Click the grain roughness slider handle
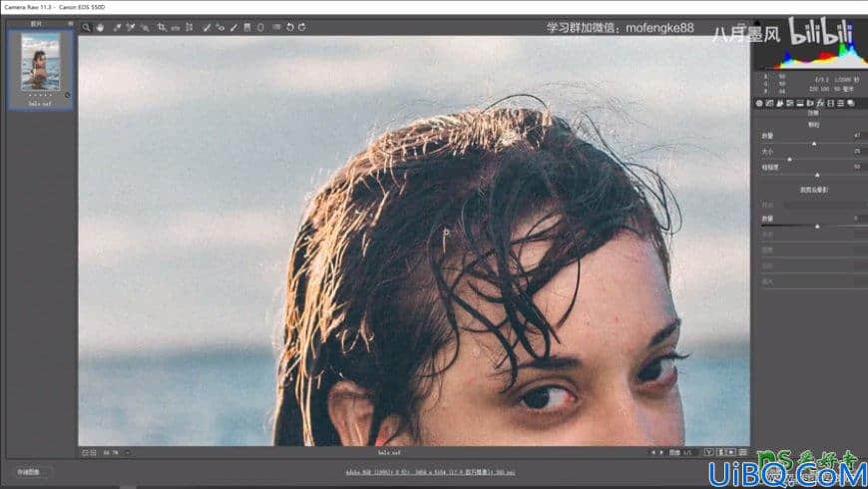 coord(817,175)
